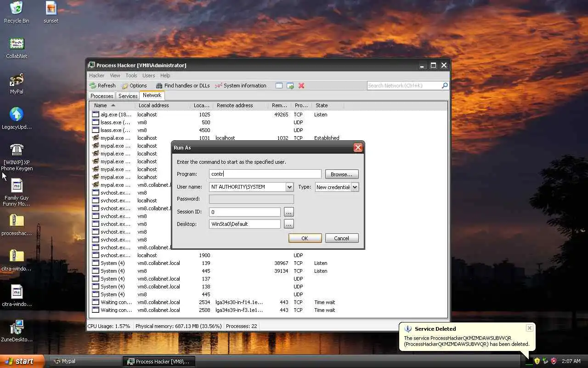Click Process Hacker taskbar button
588x368 pixels.
click(x=159, y=361)
